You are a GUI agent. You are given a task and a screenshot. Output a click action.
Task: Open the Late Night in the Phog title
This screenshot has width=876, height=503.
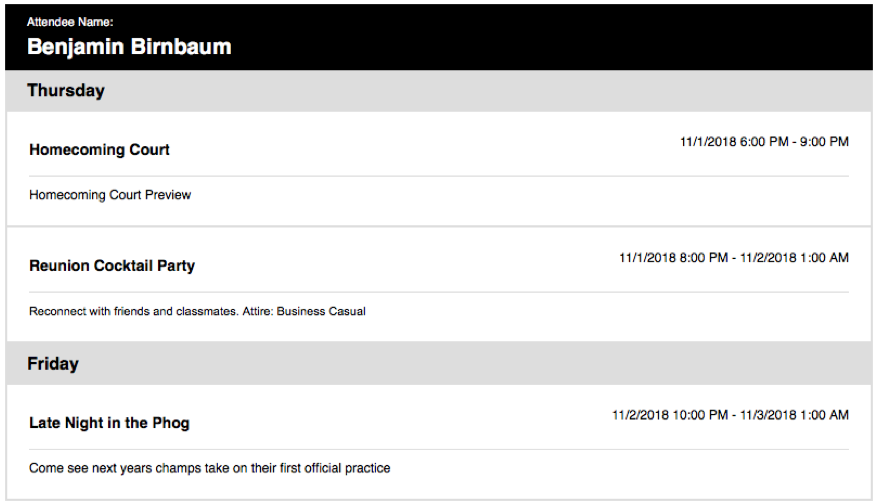click(x=110, y=423)
